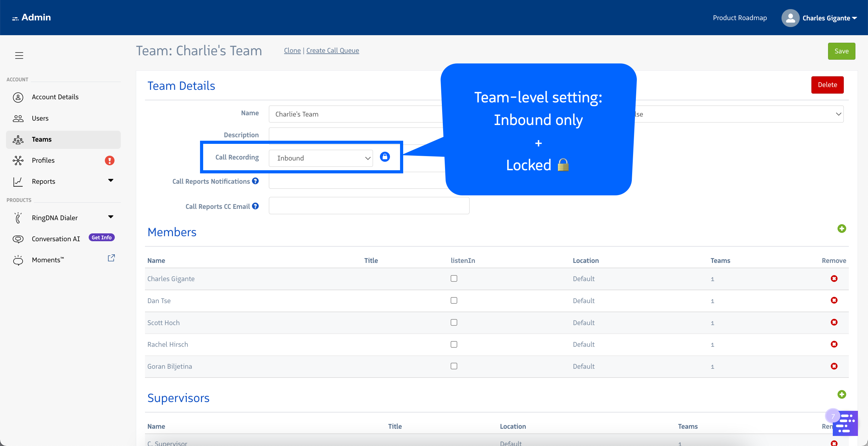This screenshot has width=868, height=446.
Task: Click the lock icon beside Call Recording
Action: [385, 157]
